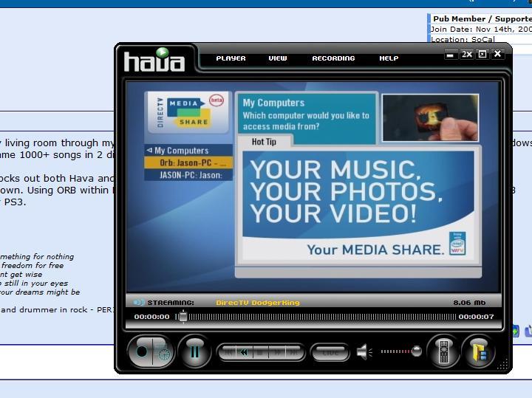Open the Player menu
This screenshot has height=398, width=532.
[231, 58]
